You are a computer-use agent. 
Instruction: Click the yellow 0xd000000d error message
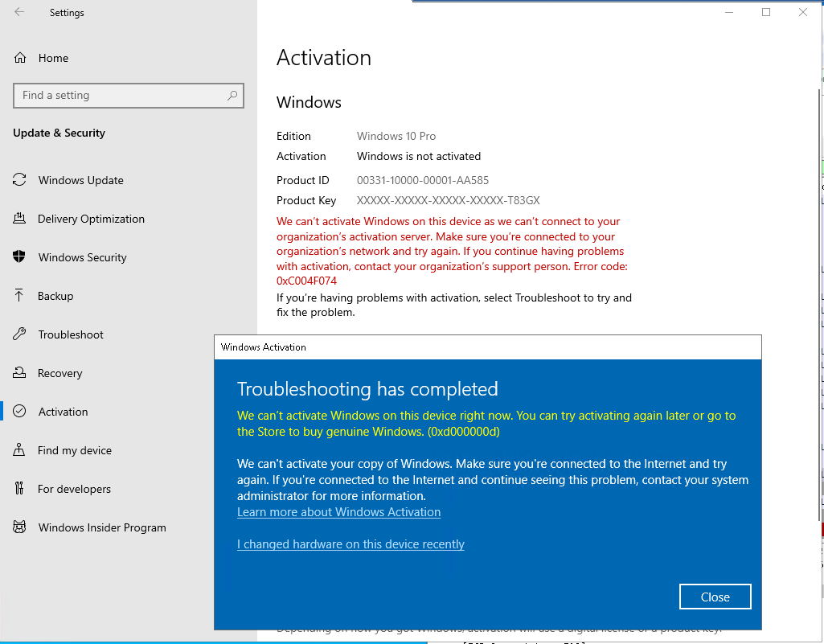tap(486, 424)
